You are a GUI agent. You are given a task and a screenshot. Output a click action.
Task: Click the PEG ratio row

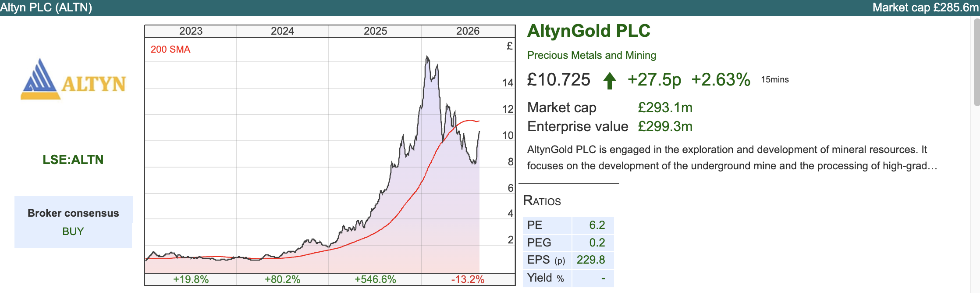pos(568,243)
